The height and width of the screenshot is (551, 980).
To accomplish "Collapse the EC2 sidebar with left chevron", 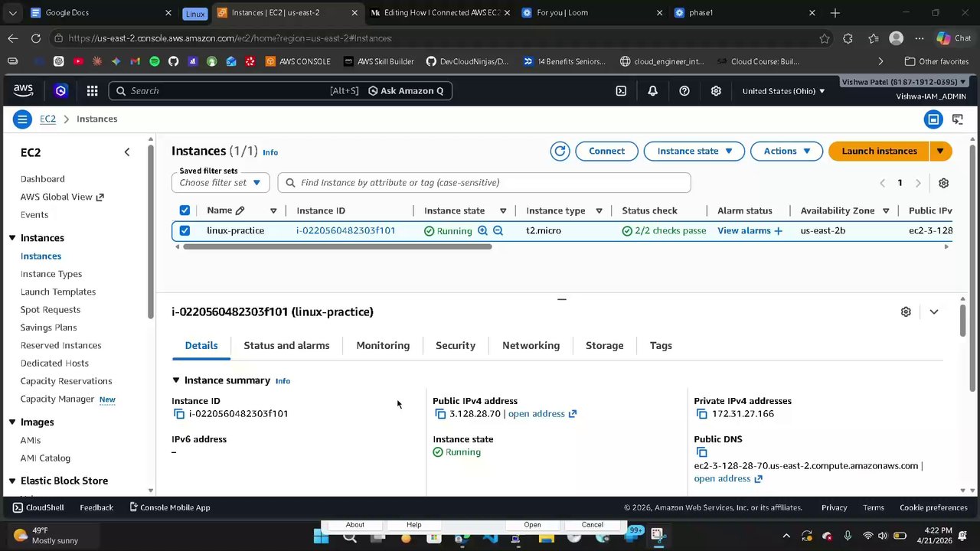I will pos(127,152).
